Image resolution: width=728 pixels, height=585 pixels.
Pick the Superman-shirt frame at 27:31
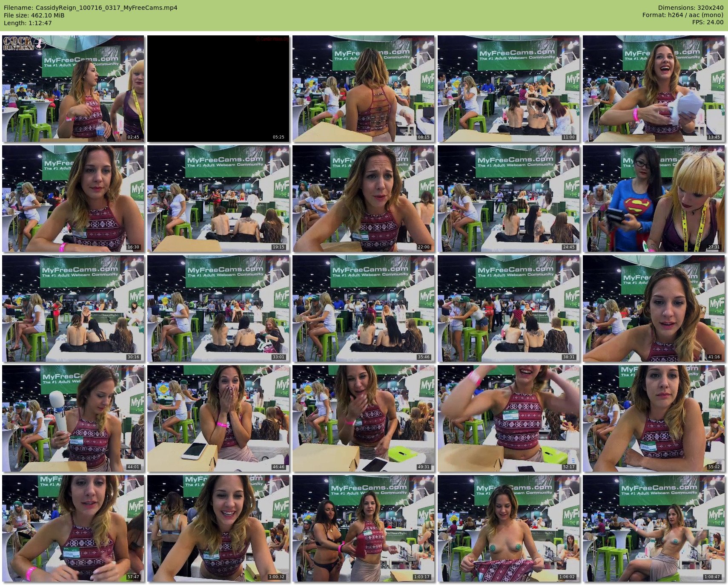click(x=654, y=199)
